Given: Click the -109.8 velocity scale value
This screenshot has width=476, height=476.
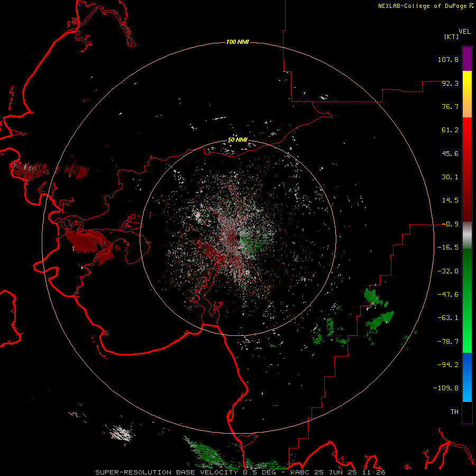Looking at the screenshot, I should [446, 388].
